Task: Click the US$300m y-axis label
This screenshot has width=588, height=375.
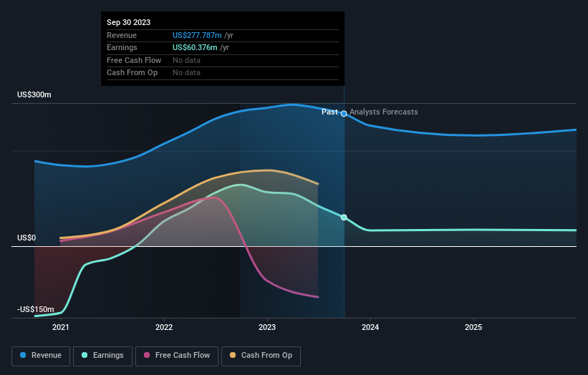Action: [x=34, y=94]
